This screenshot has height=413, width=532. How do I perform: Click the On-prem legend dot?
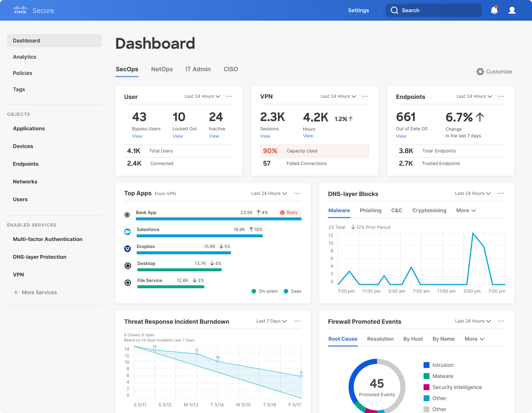point(254,291)
